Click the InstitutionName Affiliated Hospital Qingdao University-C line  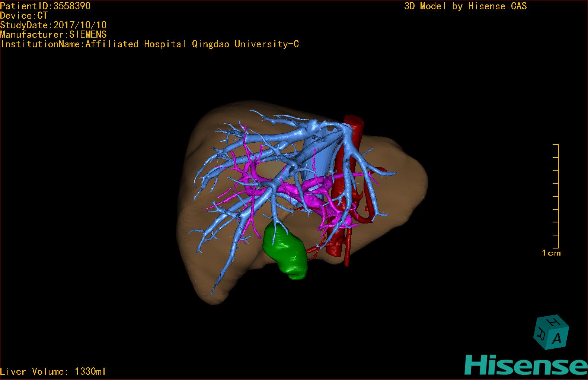coord(149,44)
